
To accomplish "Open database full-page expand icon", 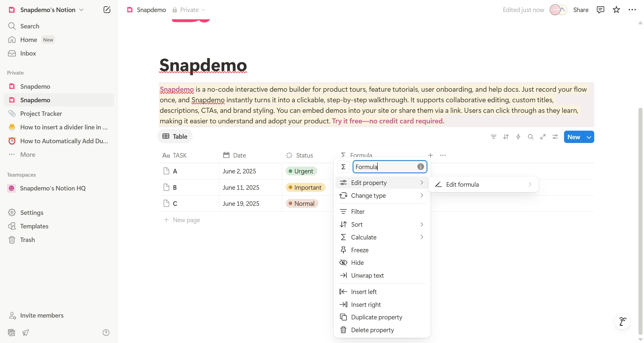I will coord(543,137).
